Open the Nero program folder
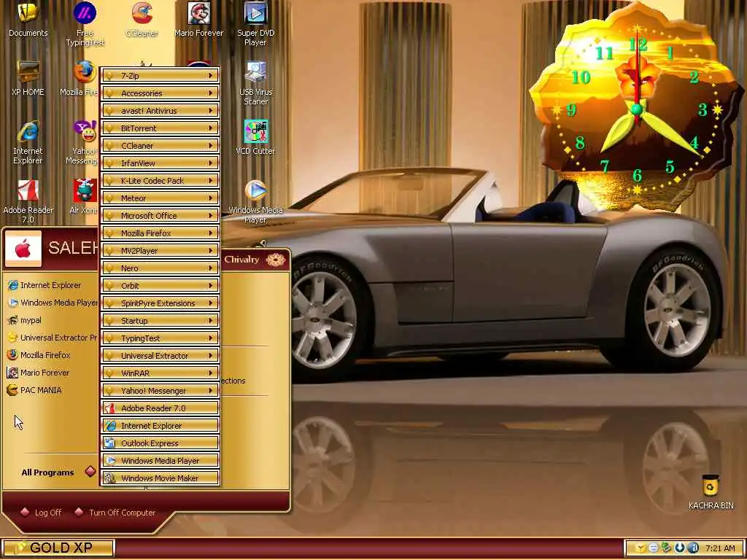 pyautogui.click(x=160, y=268)
